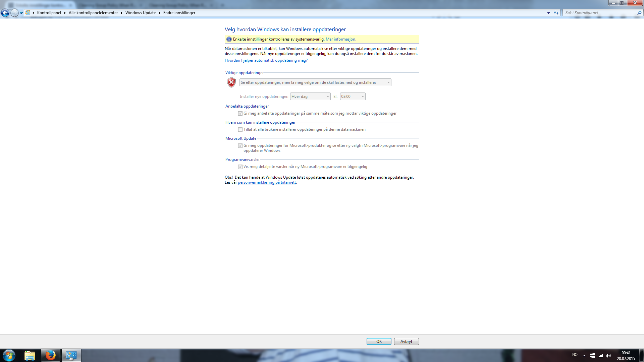The width and height of the screenshot is (644, 362).
Task: Open the volume speaker tray icon
Action: pos(608,356)
